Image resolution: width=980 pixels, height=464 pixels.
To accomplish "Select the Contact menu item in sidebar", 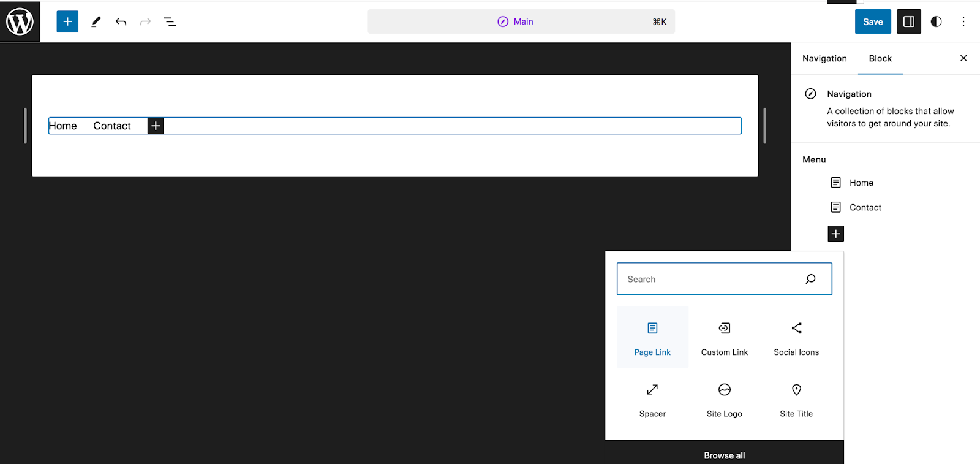I will coord(865,207).
